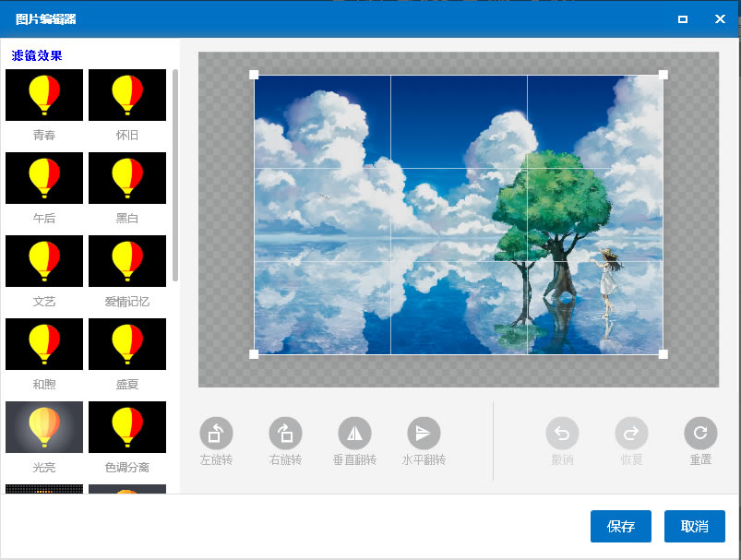The width and height of the screenshot is (741, 560).
Task: Choose the 爱情记忆 filter thumbnail
Action: tap(127, 261)
